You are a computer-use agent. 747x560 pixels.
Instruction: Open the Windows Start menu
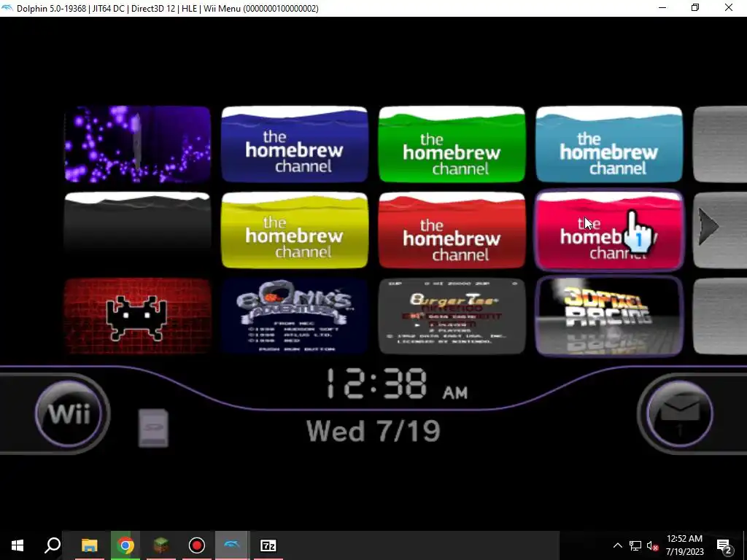[x=18, y=545]
